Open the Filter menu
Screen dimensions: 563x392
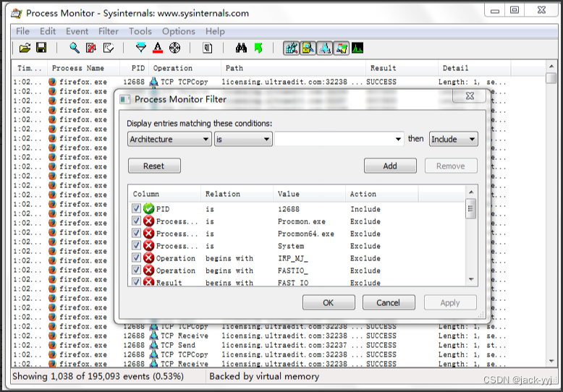tap(109, 31)
